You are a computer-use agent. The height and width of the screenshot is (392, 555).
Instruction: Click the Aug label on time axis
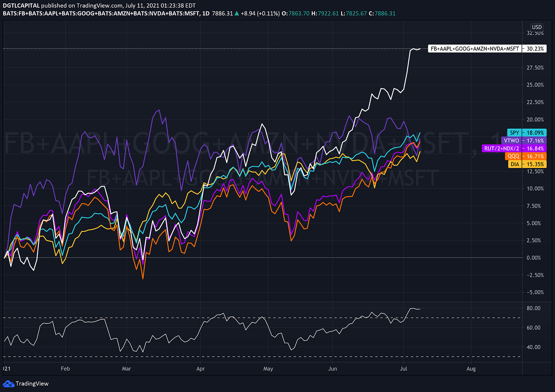coord(471,369)
